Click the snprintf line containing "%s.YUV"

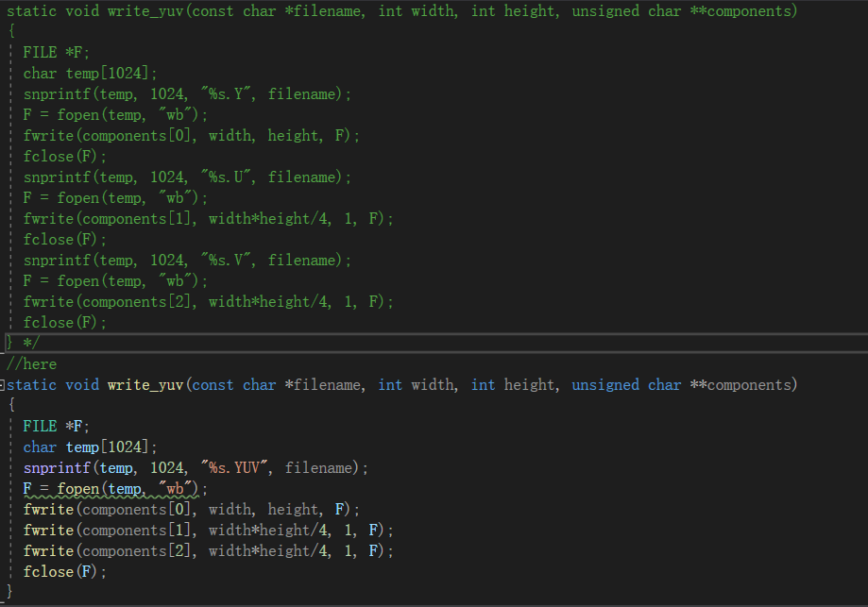point(196,468)
